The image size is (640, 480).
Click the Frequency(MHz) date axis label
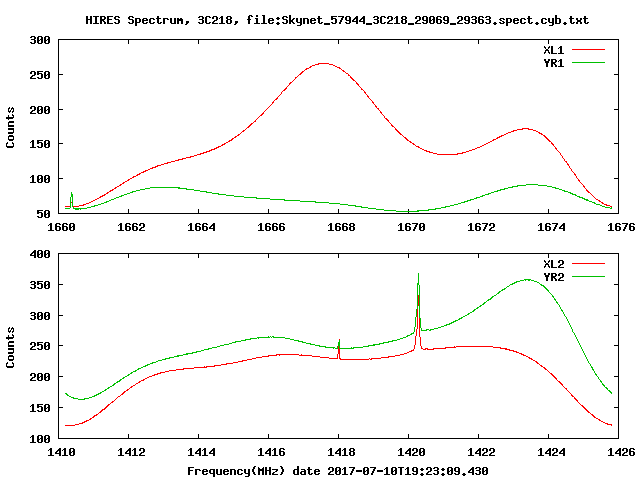click(338, 471)
